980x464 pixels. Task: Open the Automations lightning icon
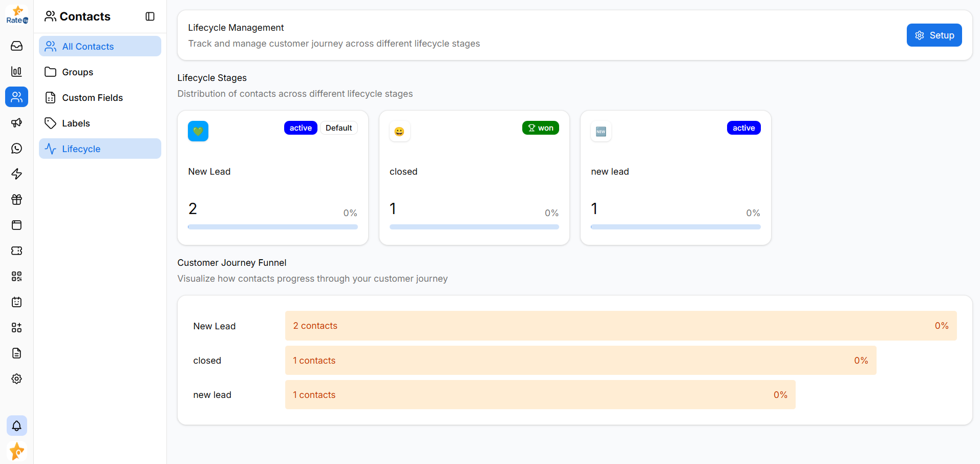pos(17,174)
